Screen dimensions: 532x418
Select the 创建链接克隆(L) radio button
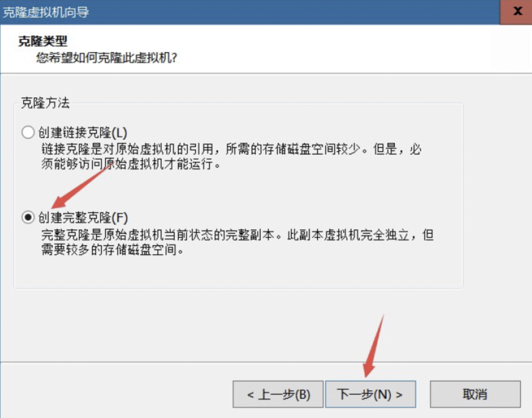28,132
